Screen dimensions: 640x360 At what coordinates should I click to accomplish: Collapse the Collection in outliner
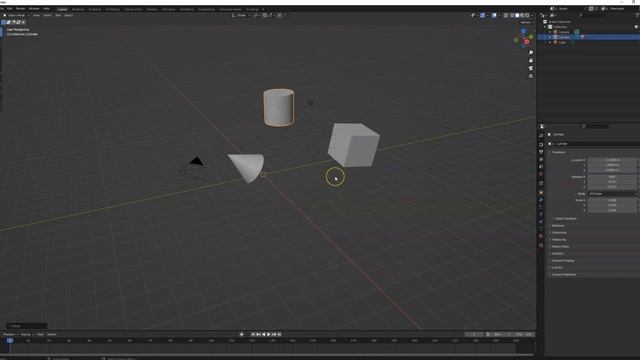(x=546, y=27)
